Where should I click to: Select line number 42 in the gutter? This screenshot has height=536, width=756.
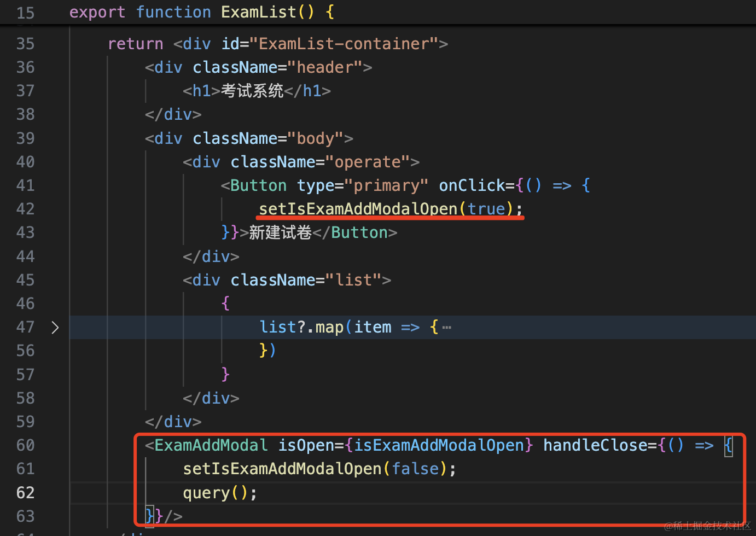(25, 209)
